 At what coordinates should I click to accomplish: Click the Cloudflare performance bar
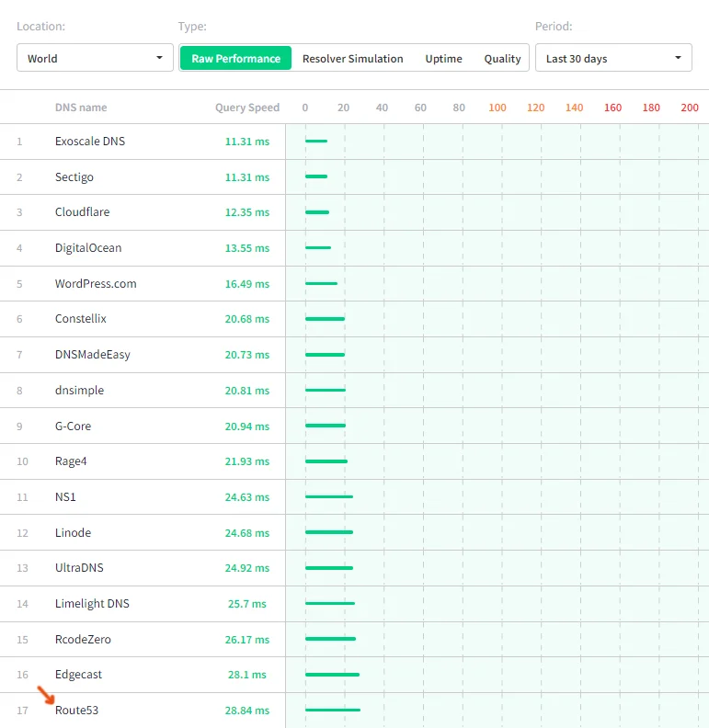(x=317, y=212)
